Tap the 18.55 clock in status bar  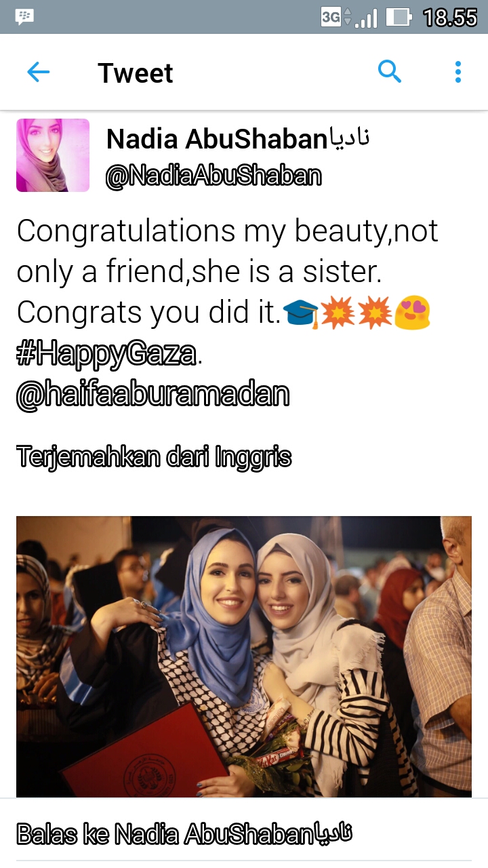click(x=450, y=18)
